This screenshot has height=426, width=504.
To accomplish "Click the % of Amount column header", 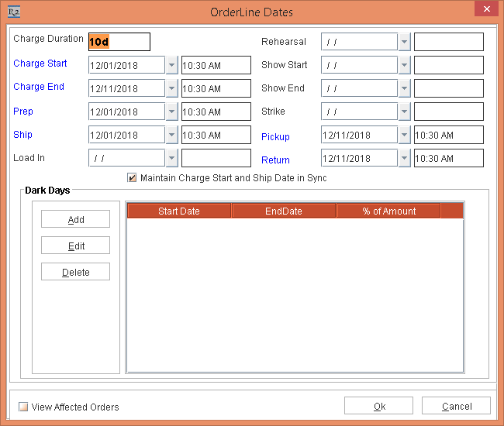I will [x=388, y=211].
